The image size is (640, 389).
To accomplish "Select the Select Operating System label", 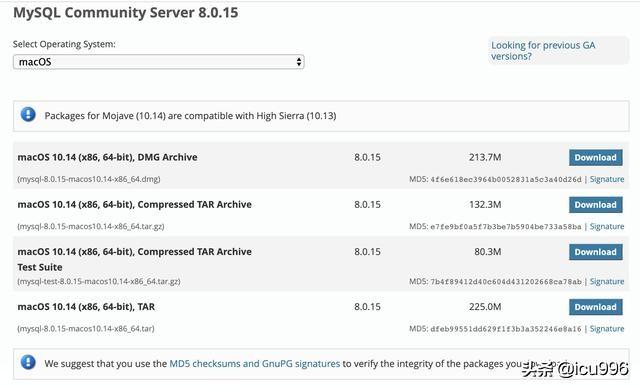I will 64,44.
